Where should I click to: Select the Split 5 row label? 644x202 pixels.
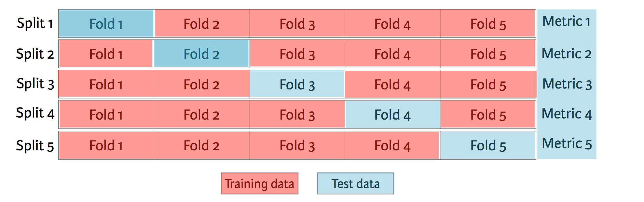point(35,145)
